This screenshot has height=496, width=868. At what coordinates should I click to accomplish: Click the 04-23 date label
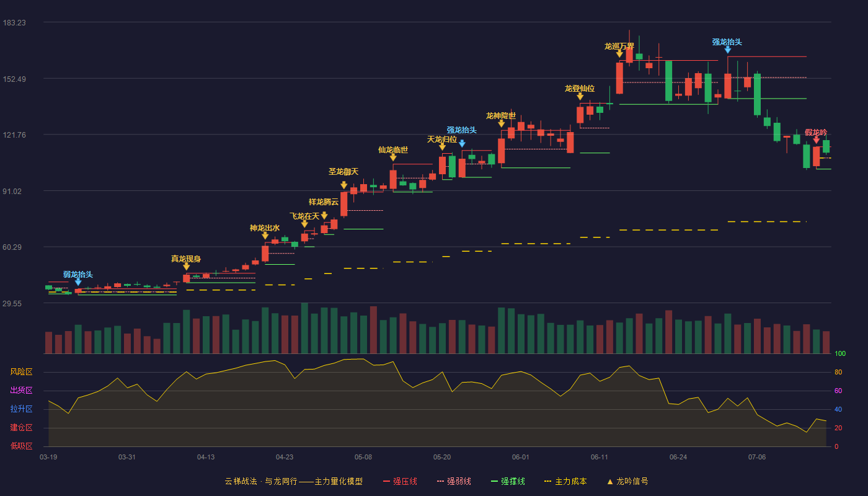click(285, 457)
